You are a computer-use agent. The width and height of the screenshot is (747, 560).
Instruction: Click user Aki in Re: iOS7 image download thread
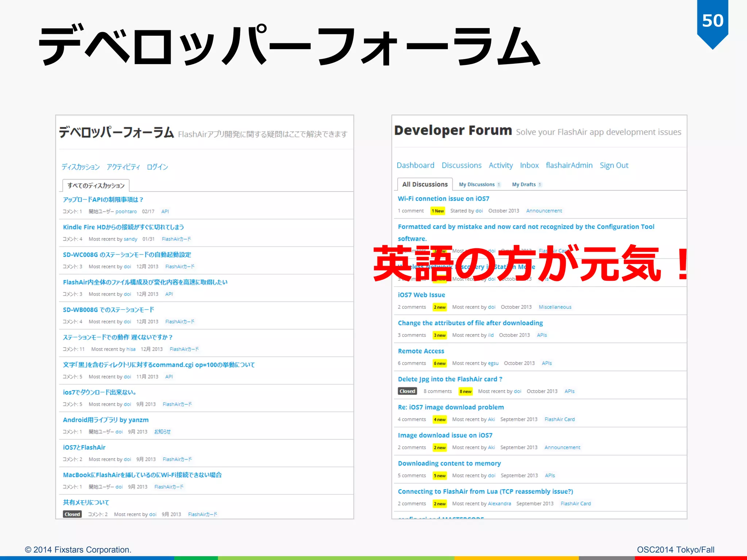pos(491,419)
